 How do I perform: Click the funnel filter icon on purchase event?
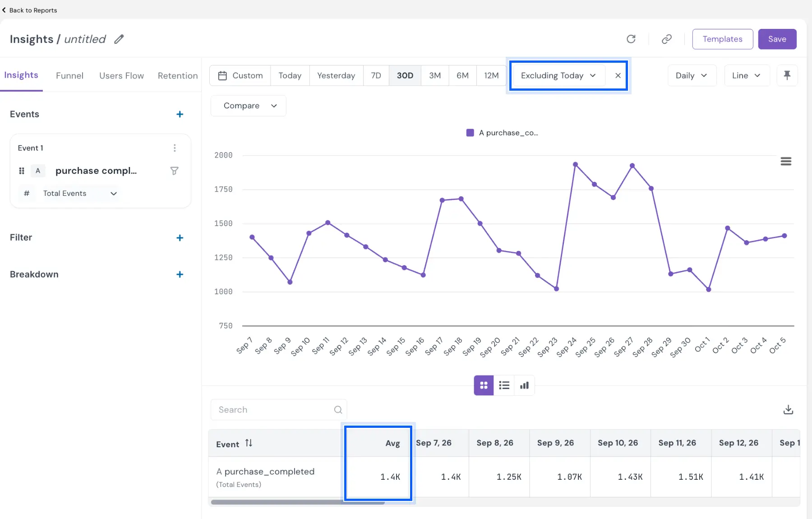tap(174, 171)
